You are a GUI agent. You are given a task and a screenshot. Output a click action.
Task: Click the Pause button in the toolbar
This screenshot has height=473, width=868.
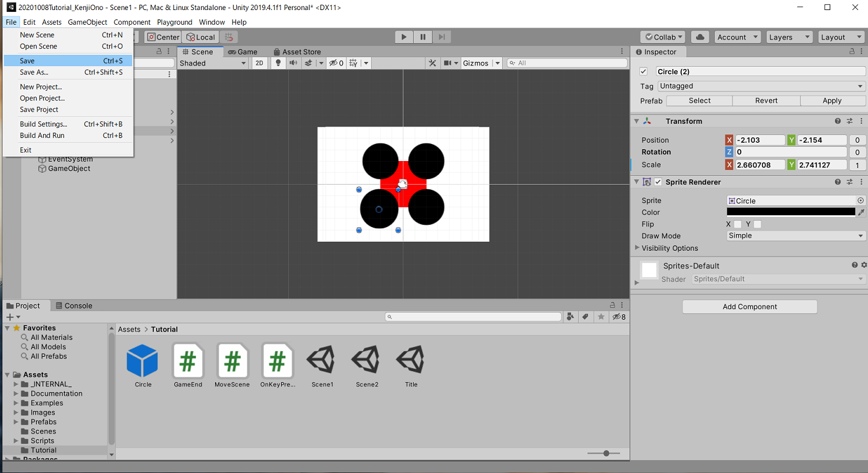[x=423, y=37]
